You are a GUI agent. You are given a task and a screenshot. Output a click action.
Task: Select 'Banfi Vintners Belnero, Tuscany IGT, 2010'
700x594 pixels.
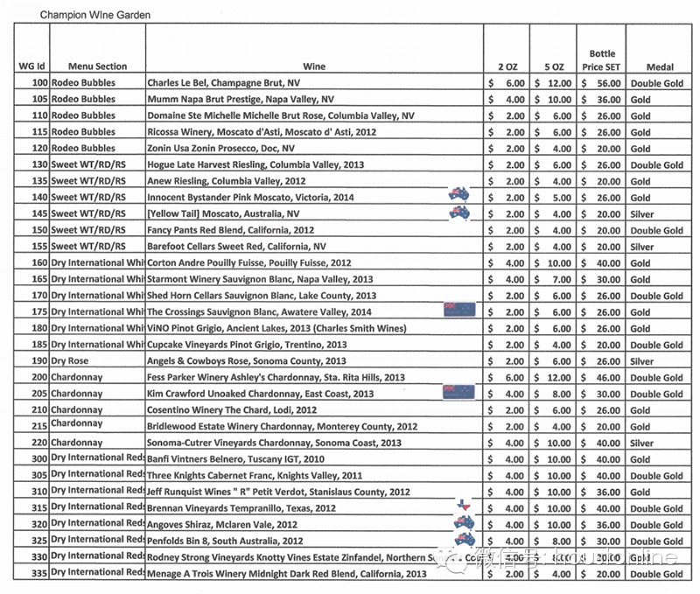click(315, 458)
